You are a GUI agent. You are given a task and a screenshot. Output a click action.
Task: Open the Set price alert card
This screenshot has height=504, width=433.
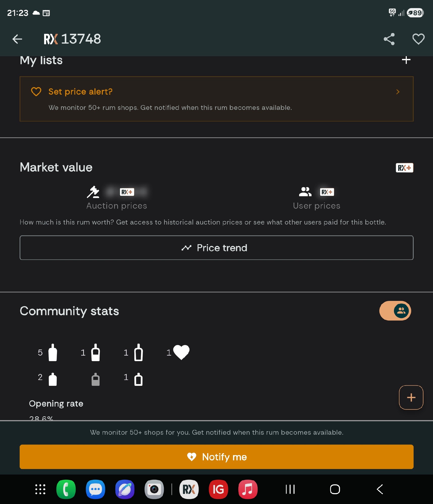pos(216,99)
